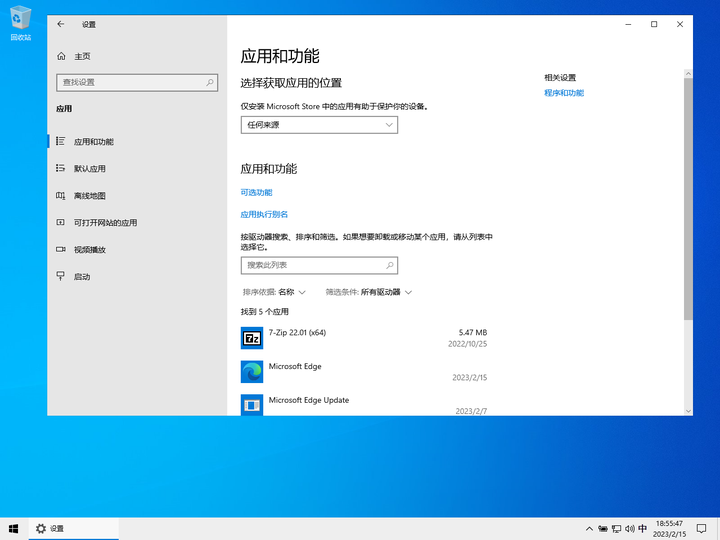
Task: Select the Microsoft Edge app entry
Action: 364,372
